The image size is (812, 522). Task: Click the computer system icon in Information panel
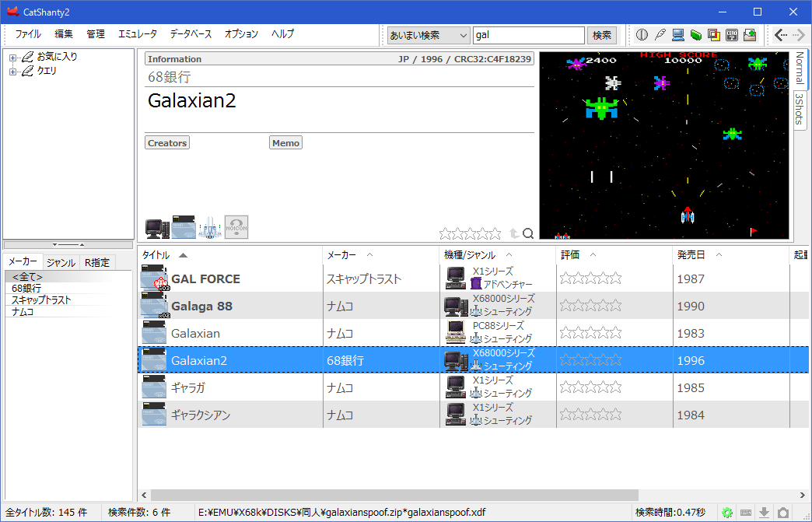coord(157,228)
